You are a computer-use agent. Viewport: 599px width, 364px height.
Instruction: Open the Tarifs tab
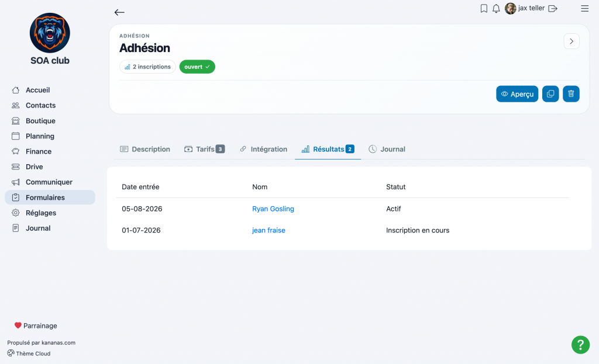point(205,149)
